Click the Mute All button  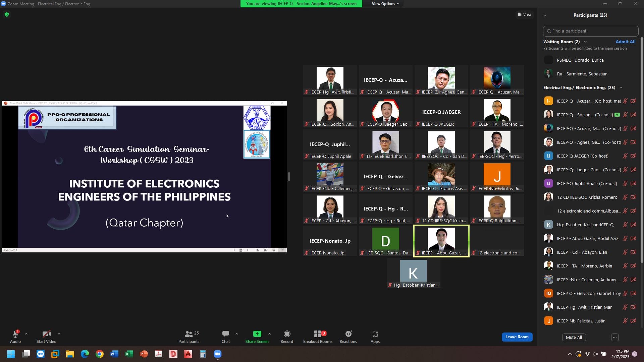click(x=574, y=337)
